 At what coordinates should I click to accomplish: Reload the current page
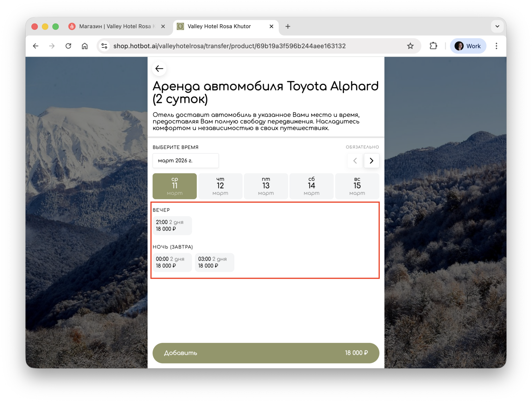click(68, 46)
